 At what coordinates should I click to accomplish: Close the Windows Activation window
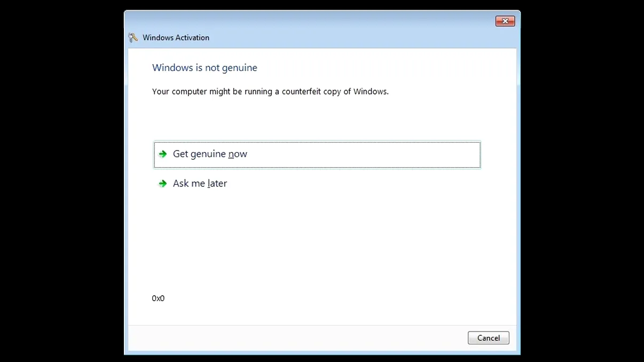click(x=505, y=21)
